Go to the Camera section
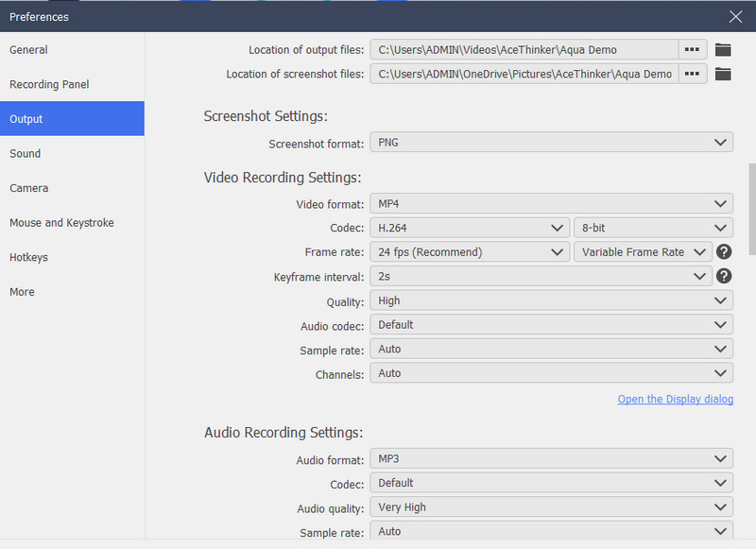 click(x=28, y=188)
